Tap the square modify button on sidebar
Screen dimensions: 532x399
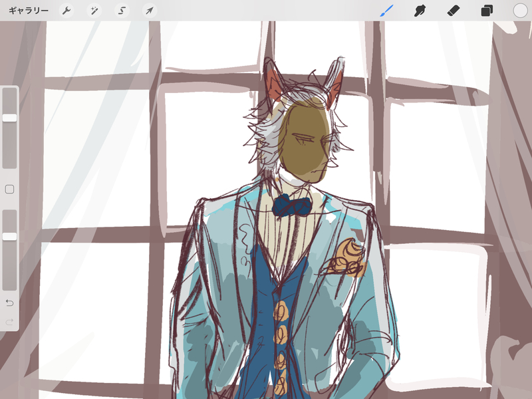point(9,190)
